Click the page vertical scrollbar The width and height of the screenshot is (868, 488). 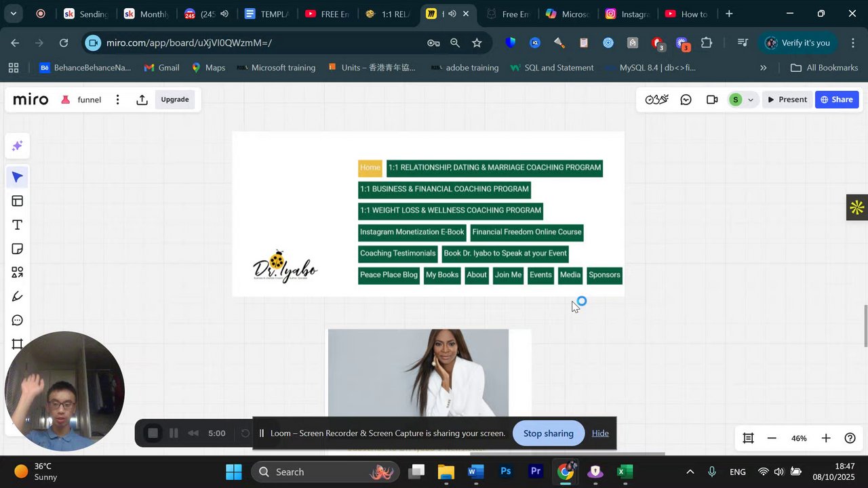point(865,327)
